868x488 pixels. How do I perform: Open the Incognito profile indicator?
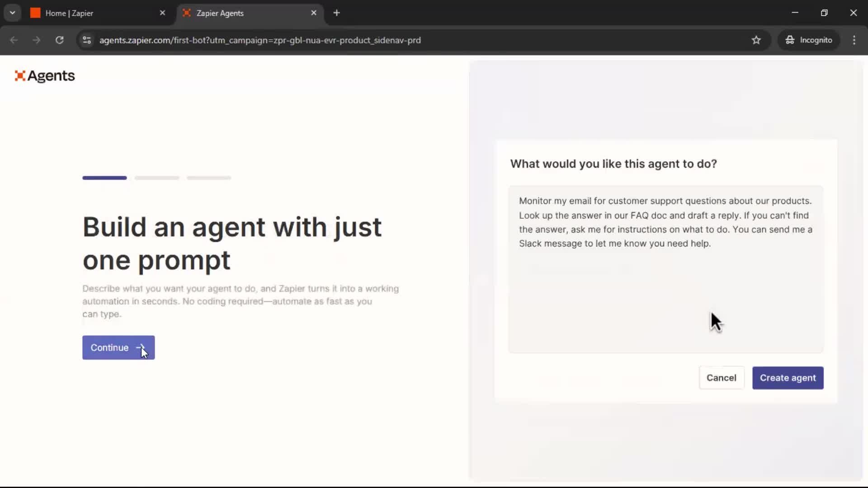tap(809, 40)
